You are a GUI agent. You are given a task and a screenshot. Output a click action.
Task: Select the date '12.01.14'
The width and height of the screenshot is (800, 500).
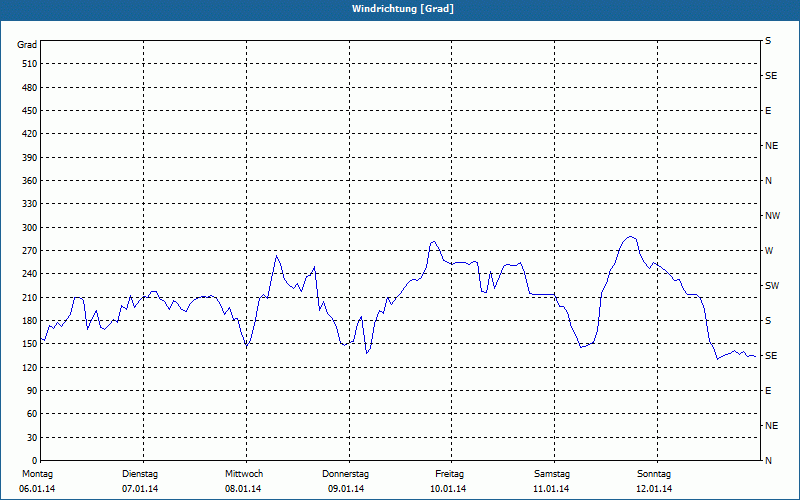coord(654,489)
